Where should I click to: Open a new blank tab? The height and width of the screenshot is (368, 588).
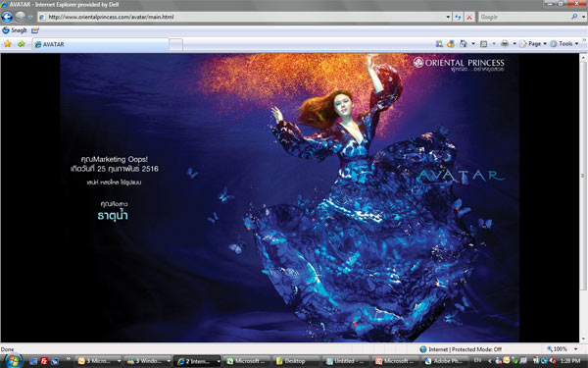(175, 45)
